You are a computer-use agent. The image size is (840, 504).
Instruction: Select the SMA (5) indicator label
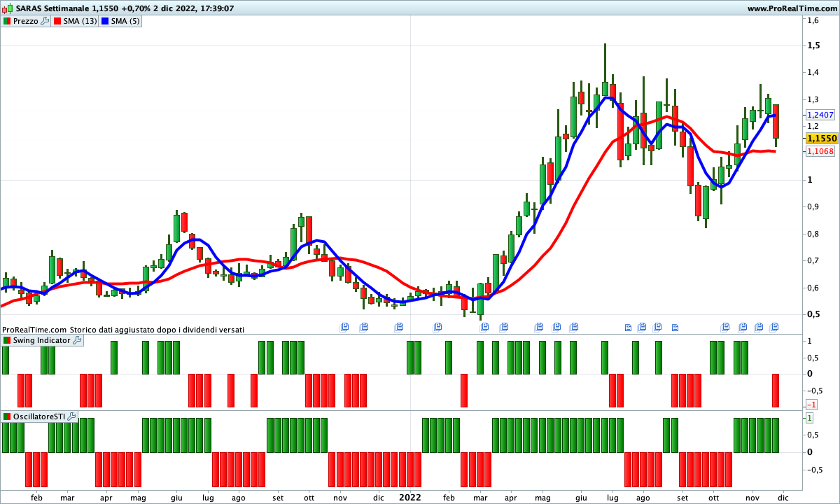tap(125, 21)
